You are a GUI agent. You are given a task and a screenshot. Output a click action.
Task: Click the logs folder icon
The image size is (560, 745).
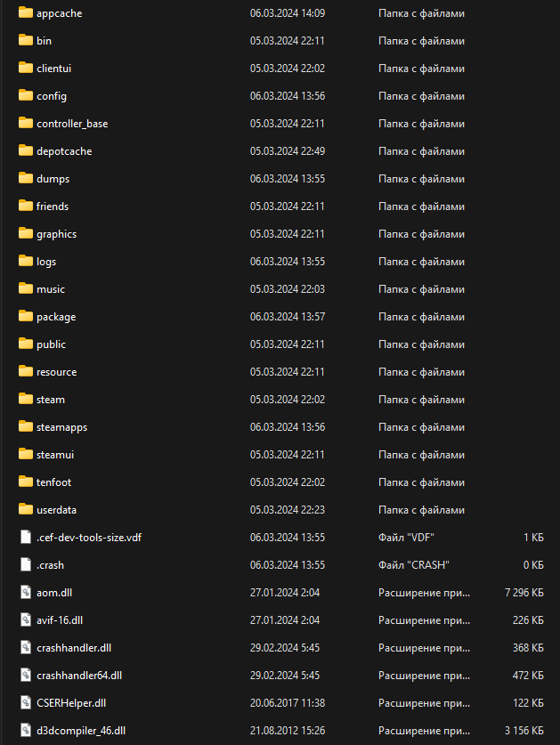click(26, 261)
